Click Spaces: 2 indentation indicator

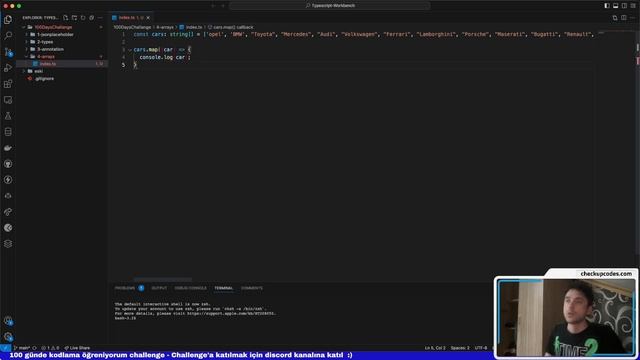coord(460,348)
